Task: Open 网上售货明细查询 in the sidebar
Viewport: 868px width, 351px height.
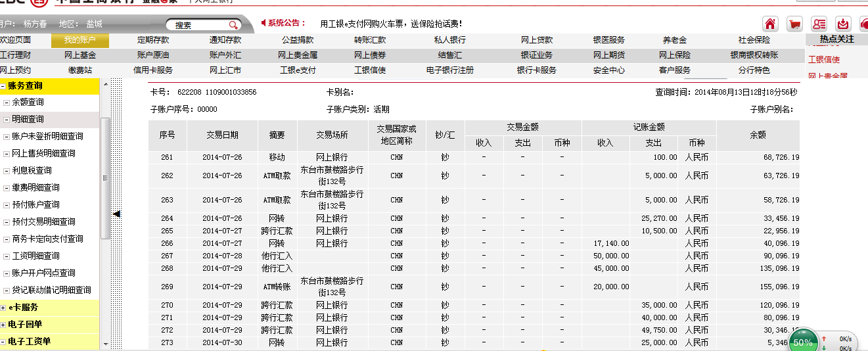Action: click(43, 153)
